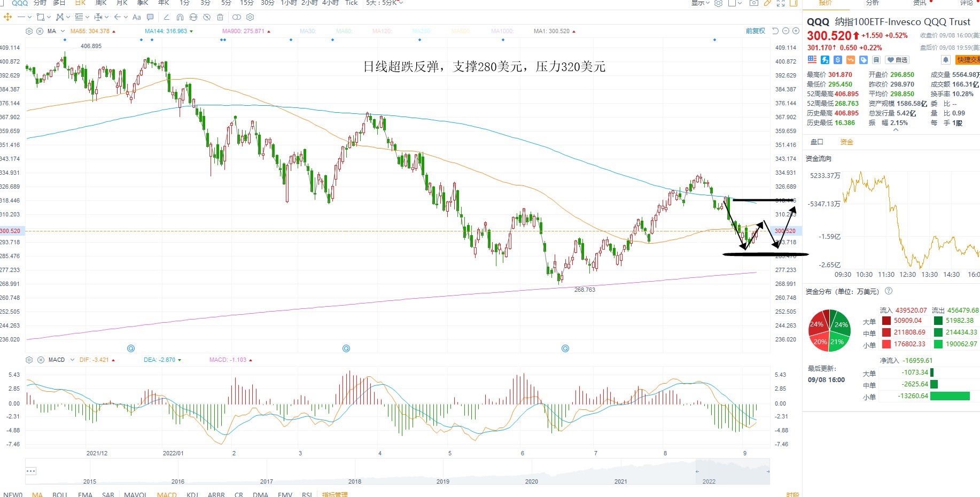
Task: Open top chart settings gear icon
Action: [x=719, y=3]
